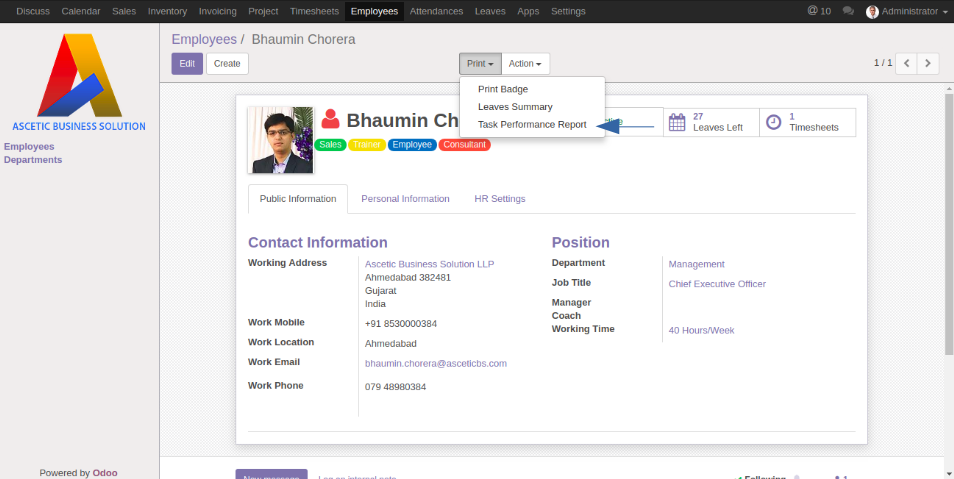Go to next record arrow
This screenshot has height=479, width=954.
pyautogui.click(x=928, y=63)
